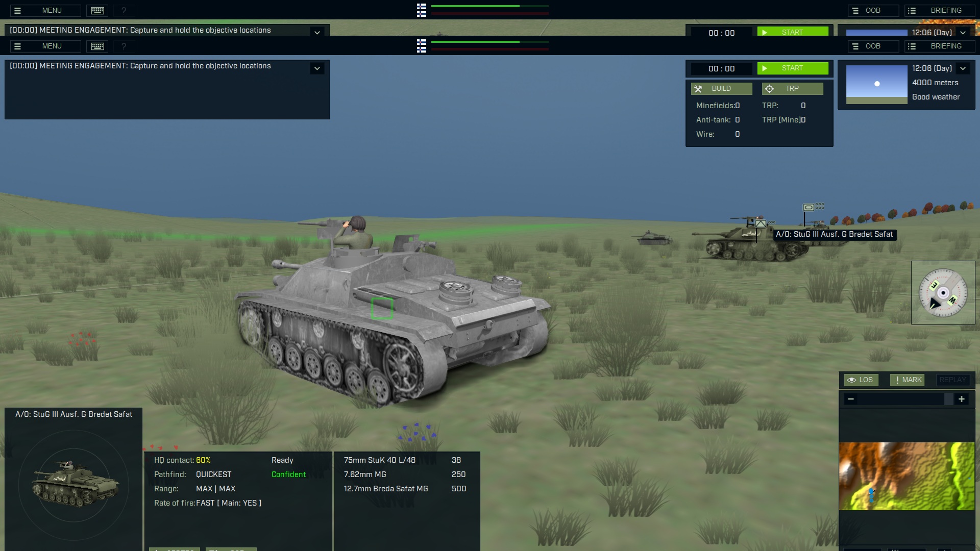Click the TRP target reference button

point(793,89)
